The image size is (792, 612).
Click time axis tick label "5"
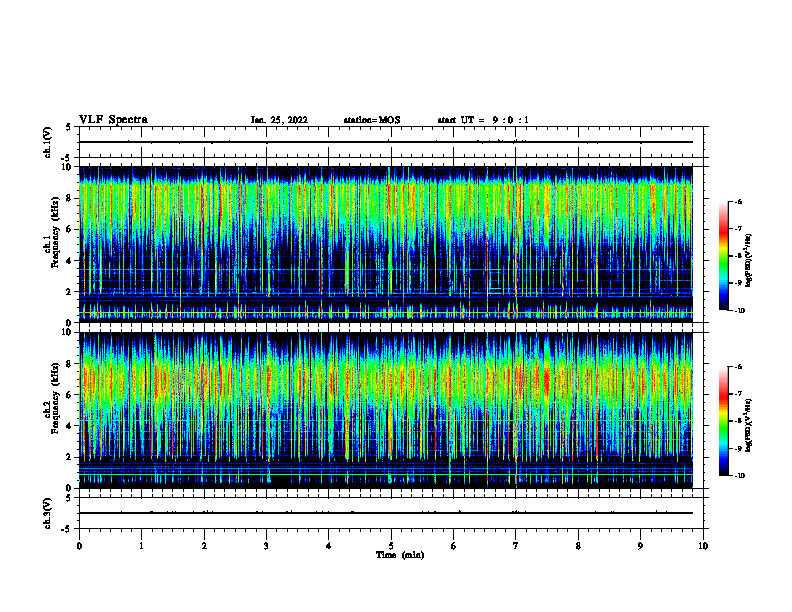pos(391,546)
